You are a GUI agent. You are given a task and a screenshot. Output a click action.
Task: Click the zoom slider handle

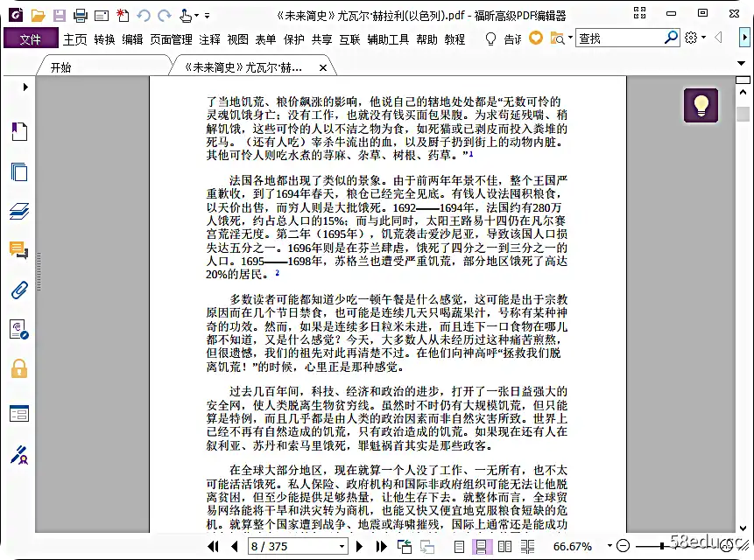tap(662, 546)
